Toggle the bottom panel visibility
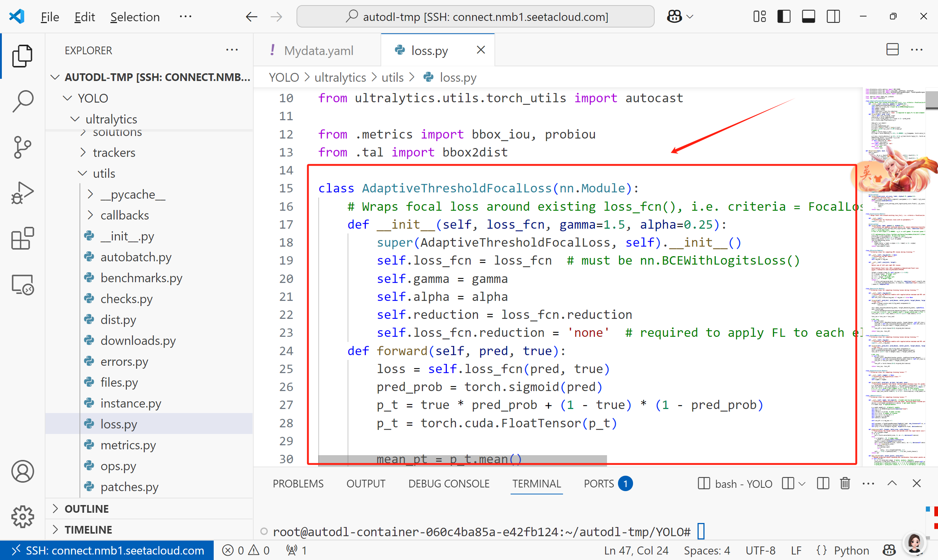The height and width of the screenshot is (560, 938). pos(808,16)
